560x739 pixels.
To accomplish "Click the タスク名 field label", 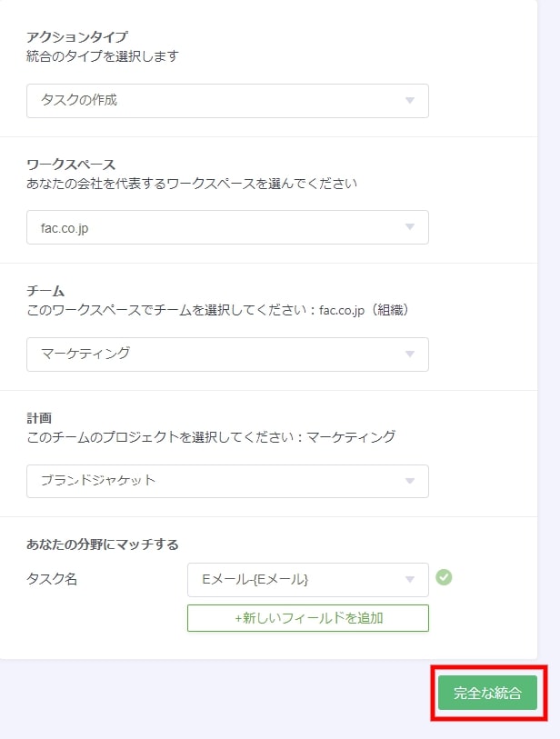I will click(x=52, y=579).
